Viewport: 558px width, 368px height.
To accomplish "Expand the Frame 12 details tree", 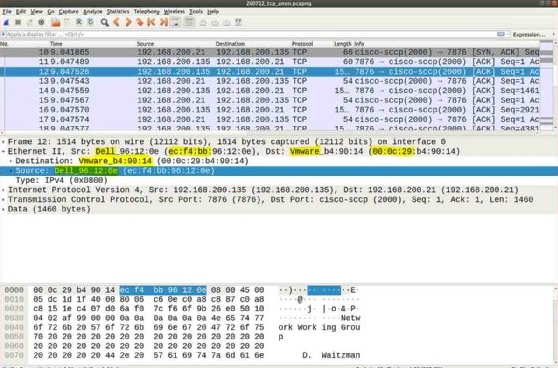I will pyautogui.click(x=4, y=142).
